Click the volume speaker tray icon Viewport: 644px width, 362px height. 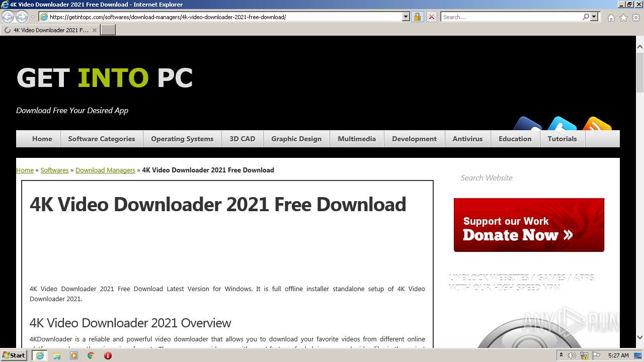pos(572,355)
